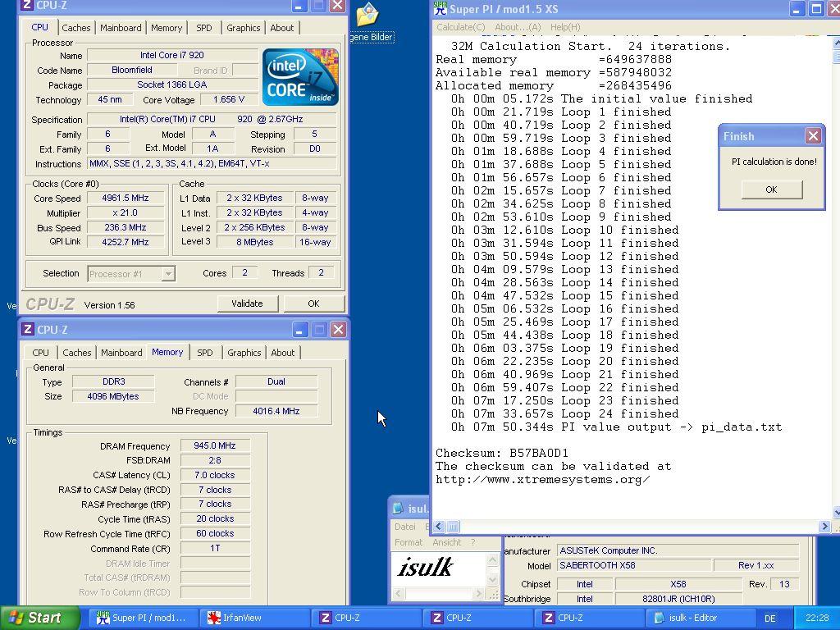
Task: Click the SABERTOOTH X58 model field
Action: point(634,565)
